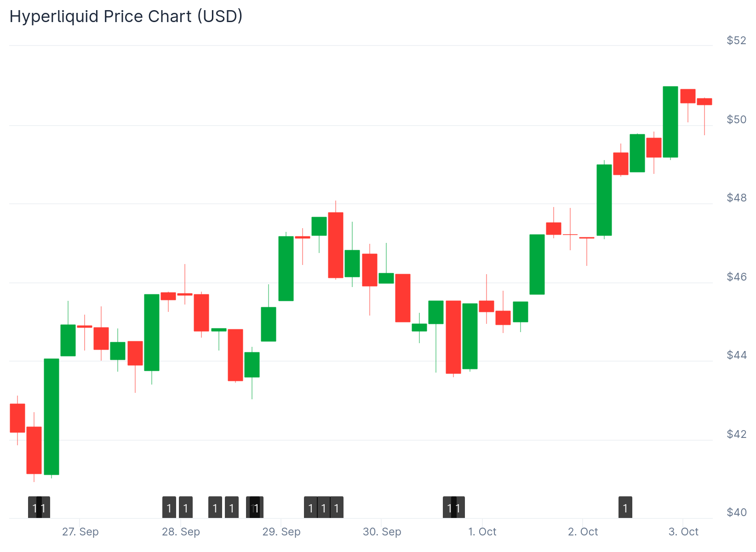
Task: Select the green candle peaking near $51
Action: coord(670,122)
